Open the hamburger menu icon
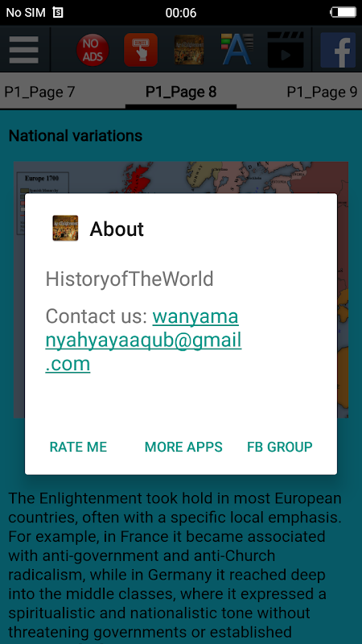This screenshot has width=362, height=644. 24,50
